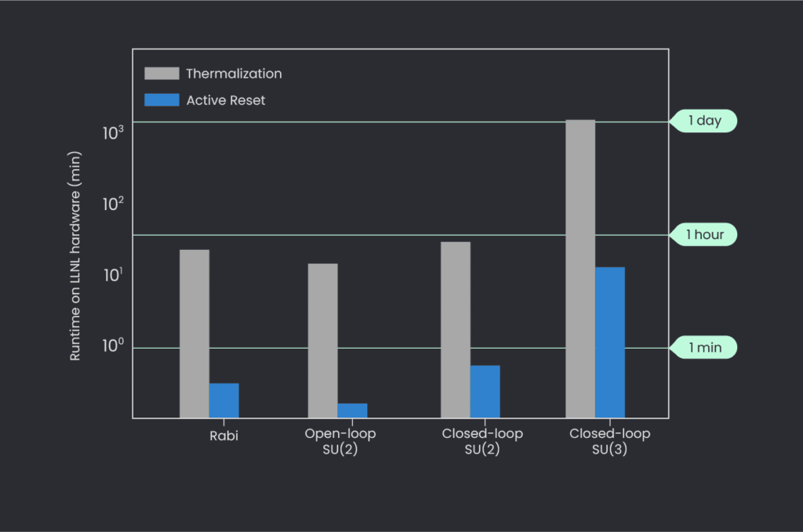Select the 1 hour marker badge
The image size is (803, 532).
tap(703, 234)
